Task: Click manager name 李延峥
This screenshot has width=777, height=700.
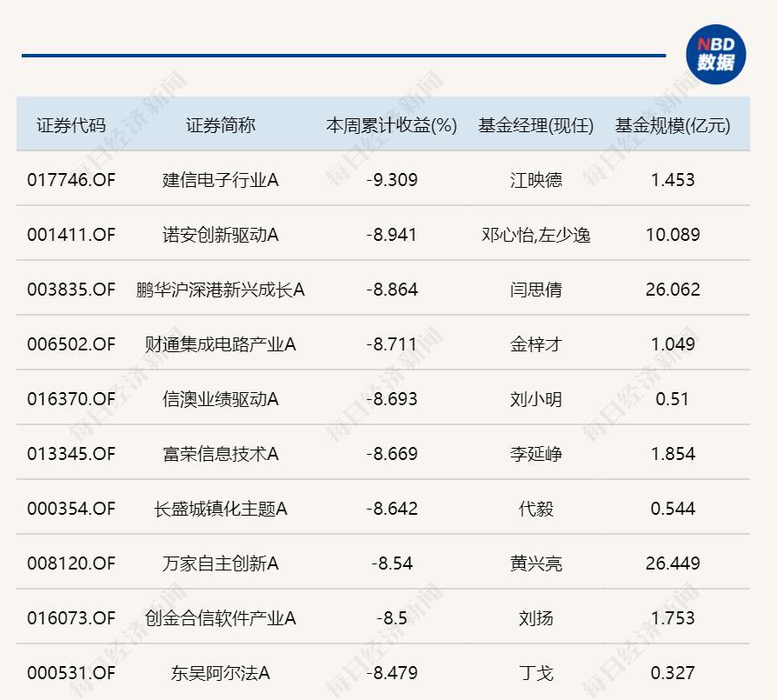Action: [x=535, y=454]
